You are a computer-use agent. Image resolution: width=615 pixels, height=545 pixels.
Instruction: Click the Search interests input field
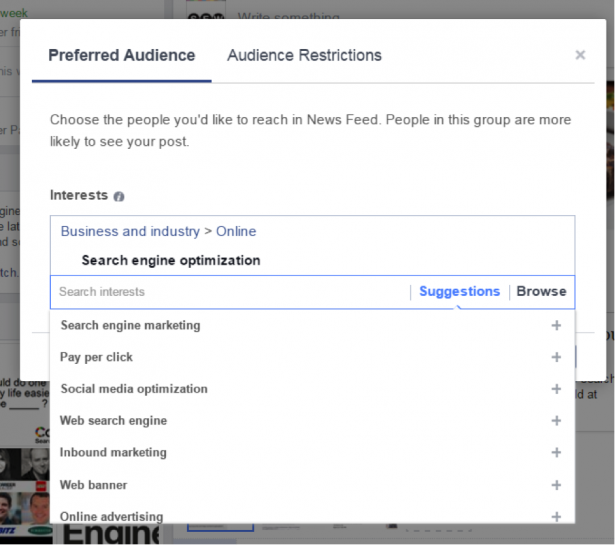(230, 292)
